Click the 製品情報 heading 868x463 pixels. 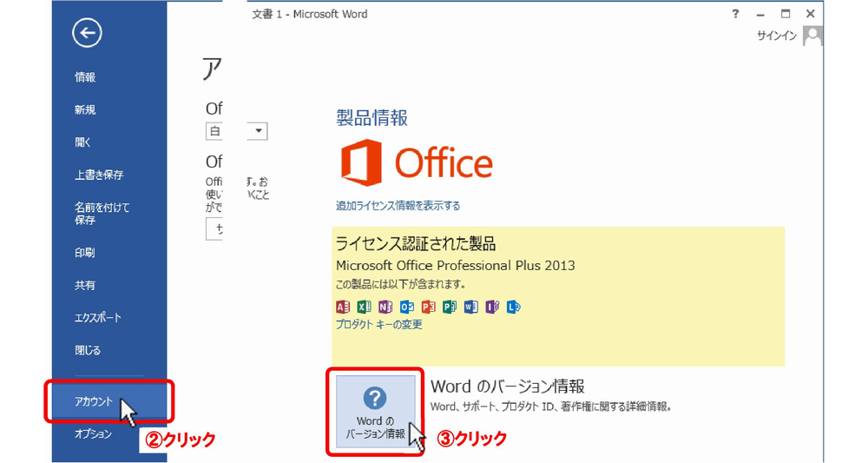372,118
